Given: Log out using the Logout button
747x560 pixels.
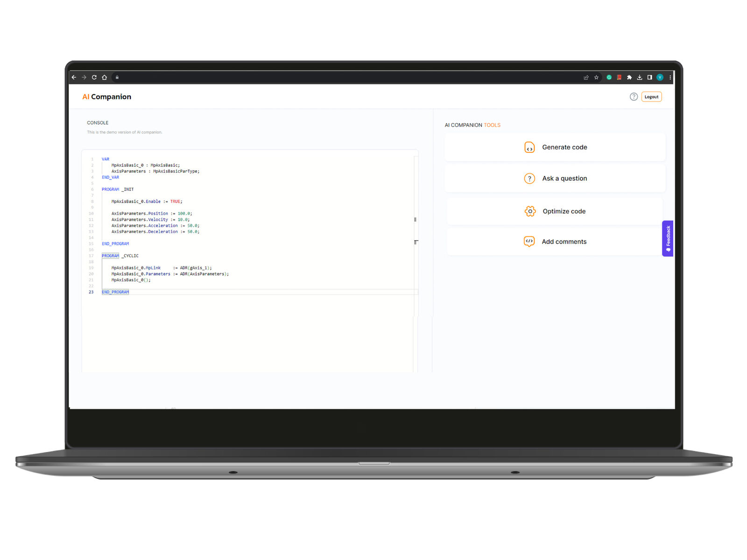Looking at the screenshot, I should pos(651,97).
